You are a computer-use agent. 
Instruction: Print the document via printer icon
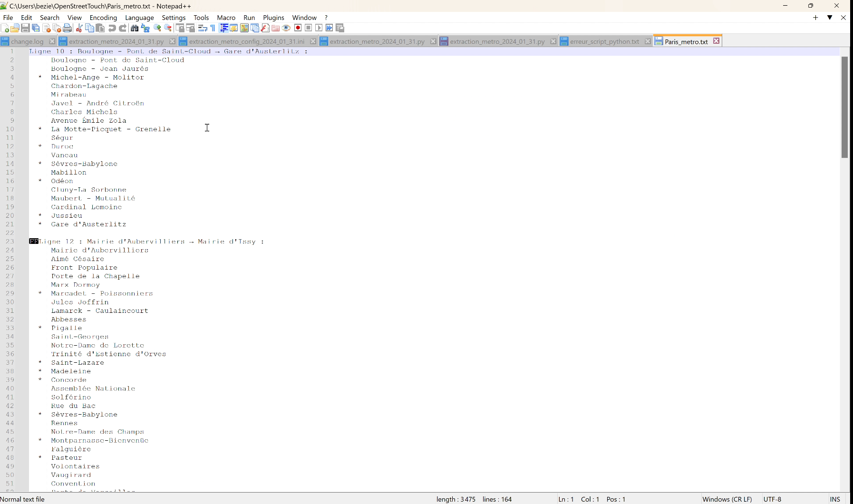(68, 28)
